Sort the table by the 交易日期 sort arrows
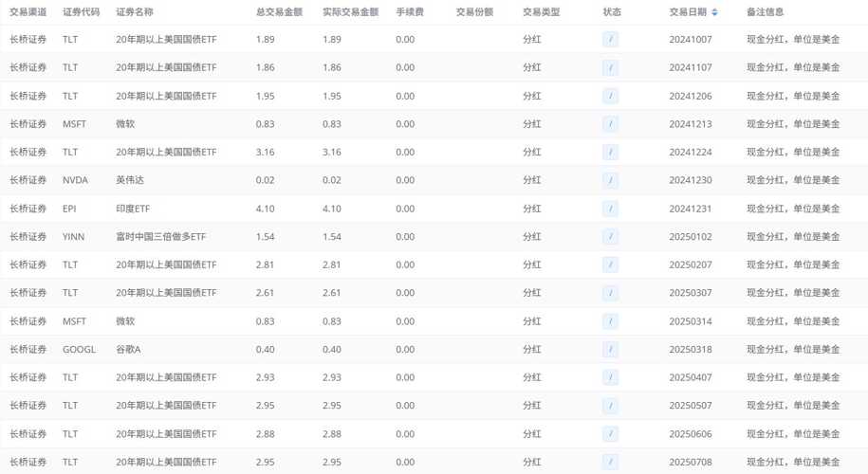868x474 pixels. pos(714,12)
